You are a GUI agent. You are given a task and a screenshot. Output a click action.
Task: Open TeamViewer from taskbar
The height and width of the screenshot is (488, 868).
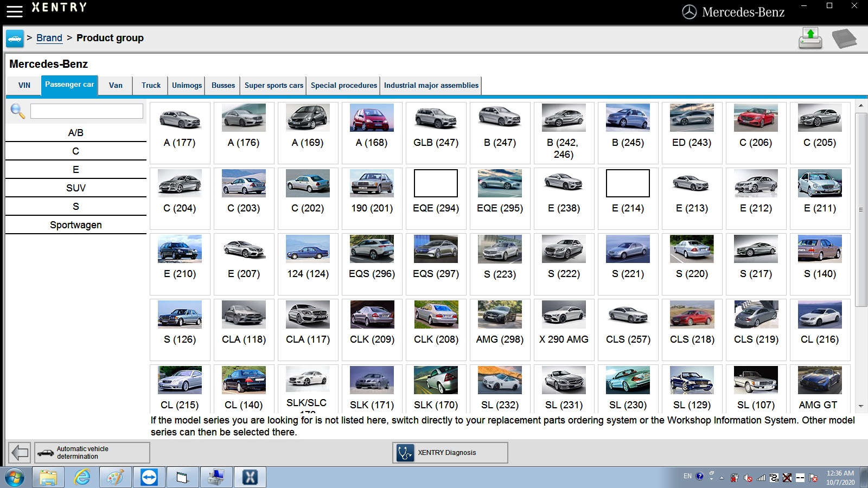(149, 478)
